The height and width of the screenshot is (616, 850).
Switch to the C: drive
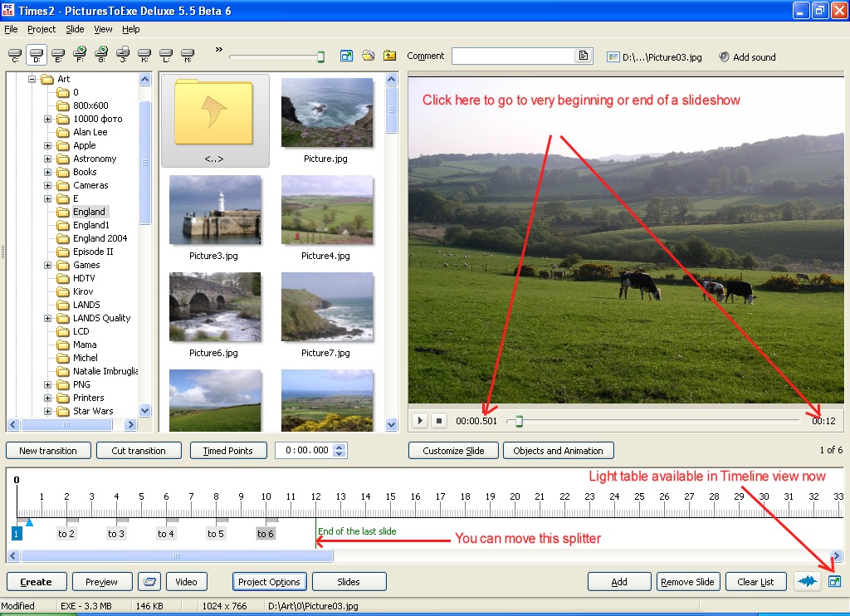[x=15, y=55]
